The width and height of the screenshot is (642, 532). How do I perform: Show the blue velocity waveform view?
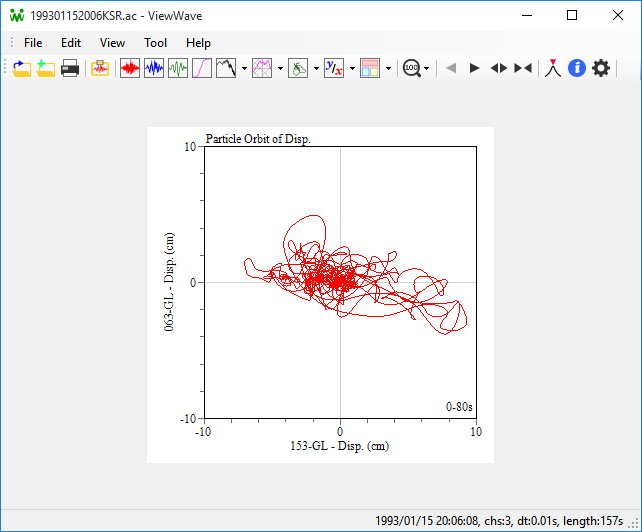[154, 68]
